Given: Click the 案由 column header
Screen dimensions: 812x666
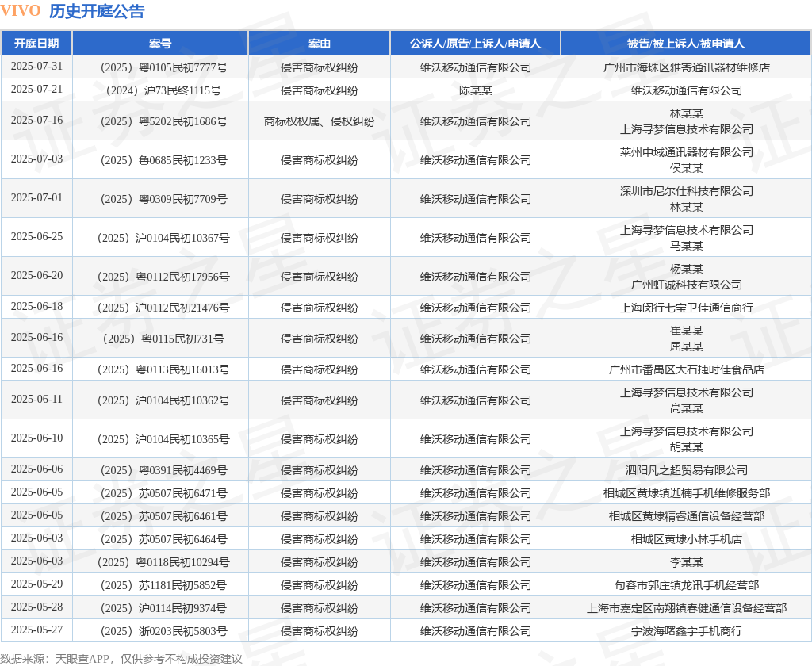Looking at the screenshot, I should 319,44.
